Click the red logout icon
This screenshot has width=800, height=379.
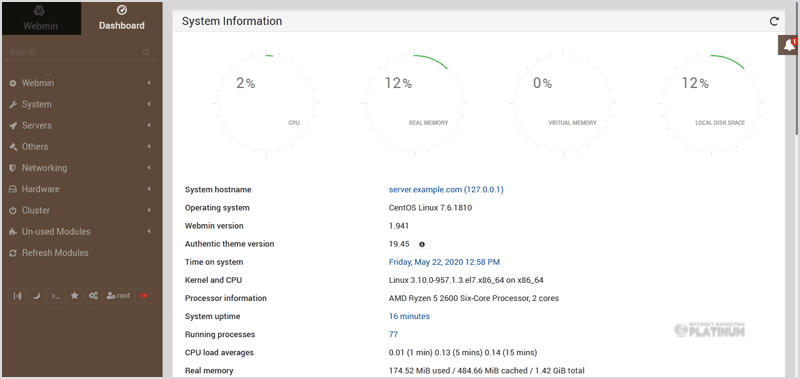(x=143, y=296)
